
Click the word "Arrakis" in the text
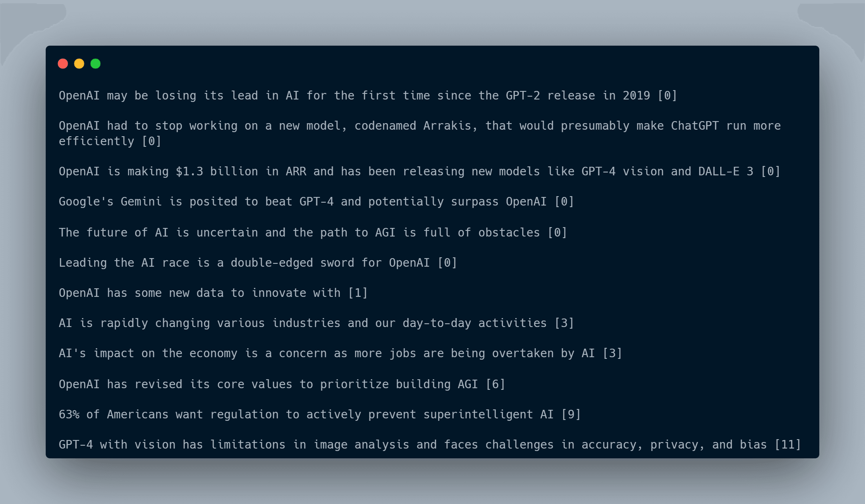pyautogui.click(x=447, y=126)
